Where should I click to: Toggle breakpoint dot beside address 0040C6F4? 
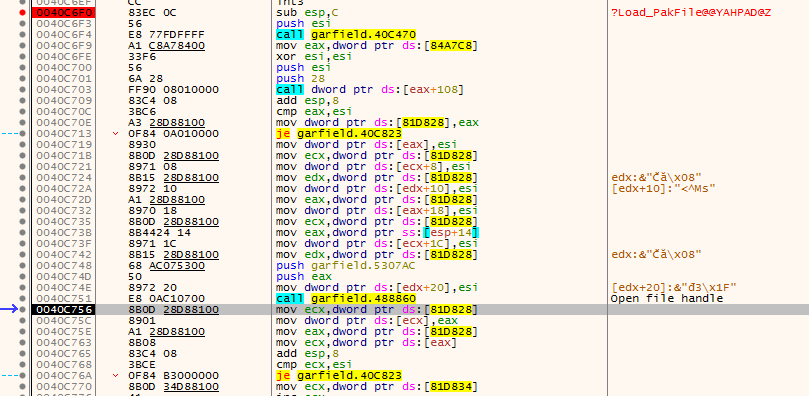(x=22, y=35)
